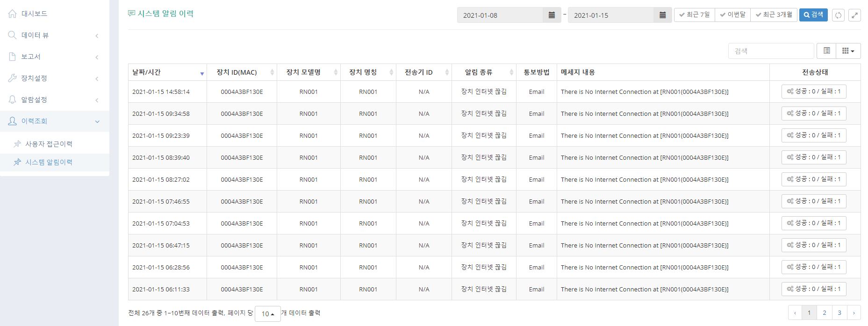Click the alarm settings bell icon

pyautogui.click(x=13, y=99)
